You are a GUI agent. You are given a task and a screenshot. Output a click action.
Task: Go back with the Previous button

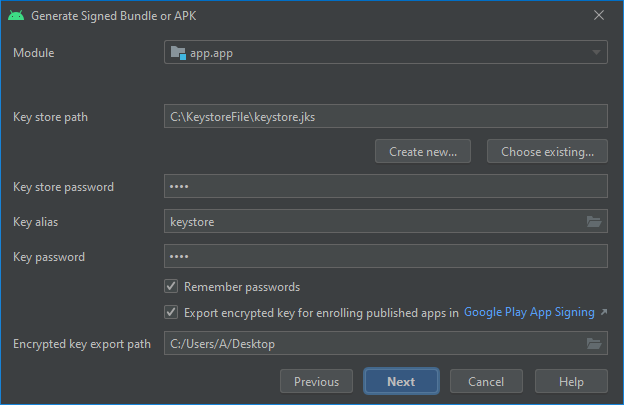click(x=316, y=381)
